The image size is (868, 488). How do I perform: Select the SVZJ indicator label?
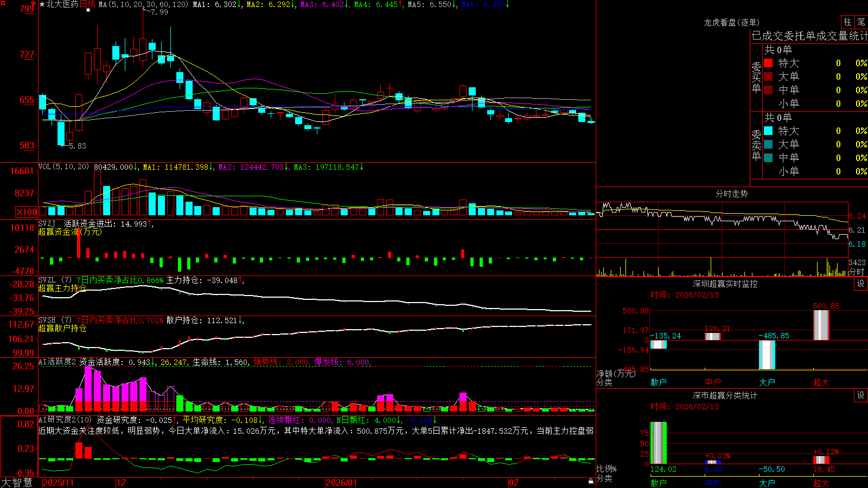[47, 223]
